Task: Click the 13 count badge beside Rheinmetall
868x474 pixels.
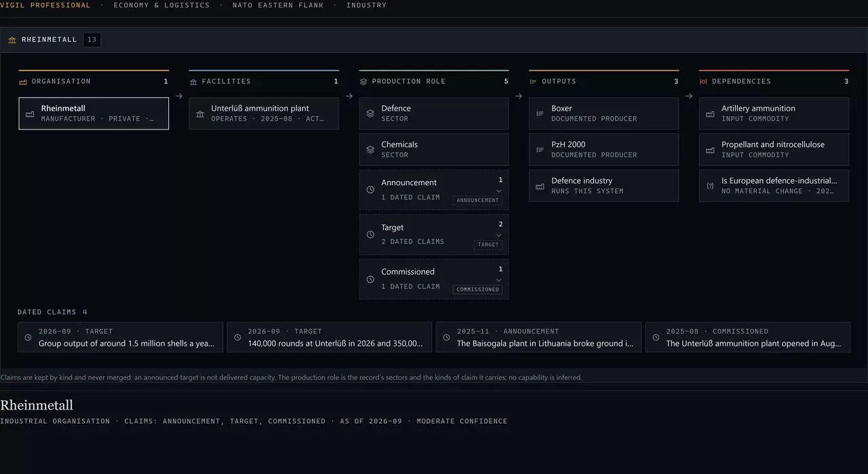Action: click(92, 40)
